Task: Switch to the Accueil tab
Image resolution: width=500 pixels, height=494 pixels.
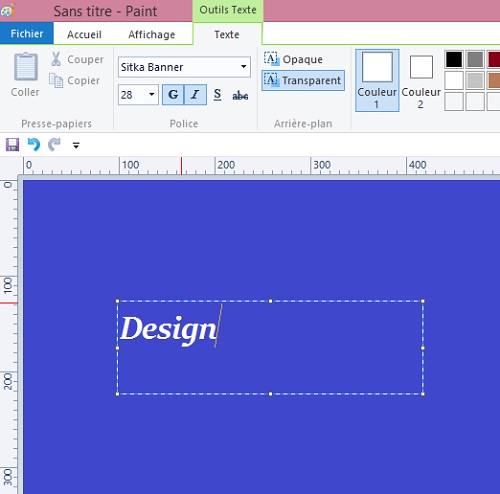Action: 84,34
